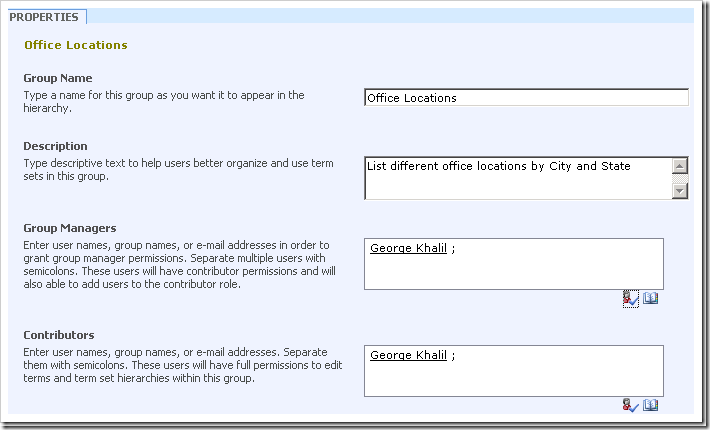The height and width of the screenshot is (430, 710).
Task: Click the Office Locations heading text
Action: click(76, 45)
